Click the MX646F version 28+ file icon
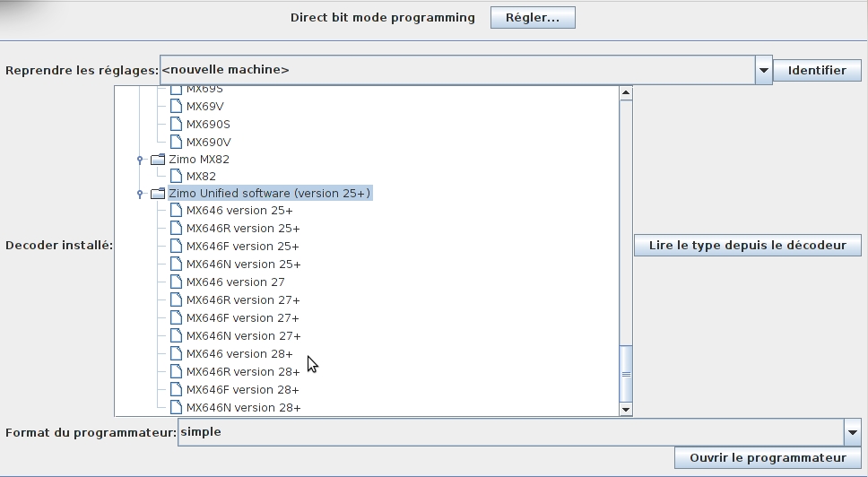 click(x=176, y=389)
